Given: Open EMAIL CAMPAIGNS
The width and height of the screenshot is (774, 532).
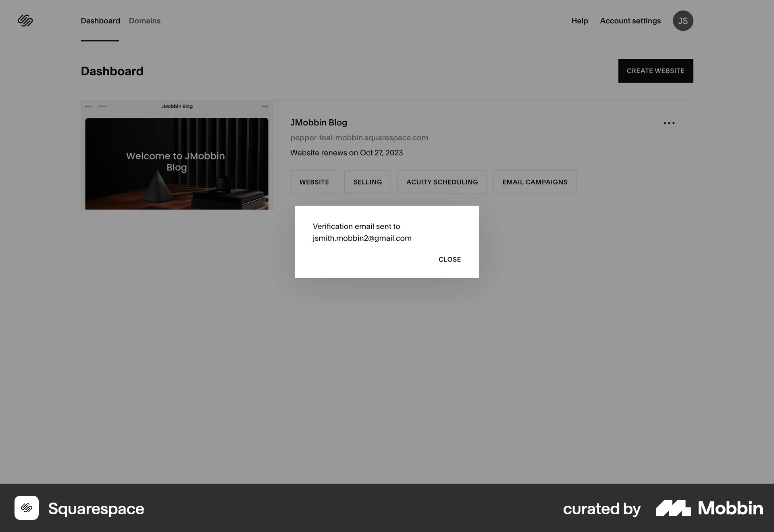Looking at the screenshot, I should click(x=535, y=182).
